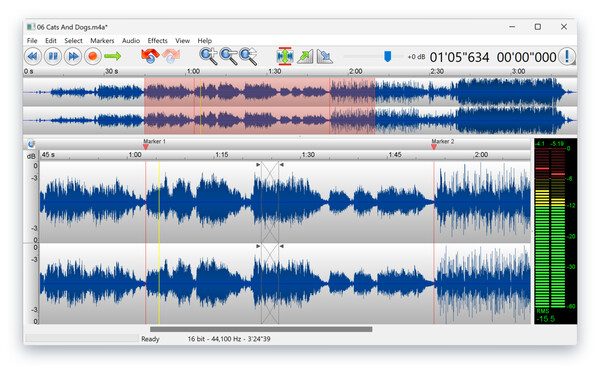This screenshot has height=375, width=600.
Task: Apply fade out with the blue arrow icon
Action: click(325, 57)
